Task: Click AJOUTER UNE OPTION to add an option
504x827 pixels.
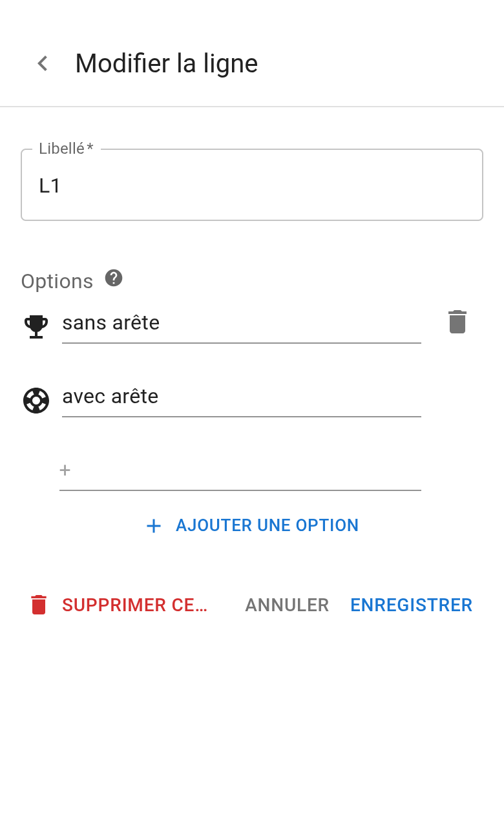Action: (x=267, y=525)
